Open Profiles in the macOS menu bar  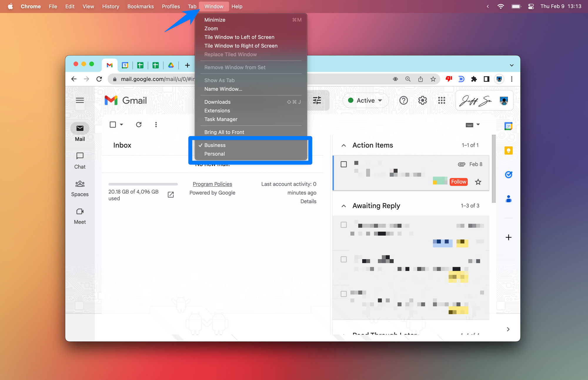[x=171, y=6]
